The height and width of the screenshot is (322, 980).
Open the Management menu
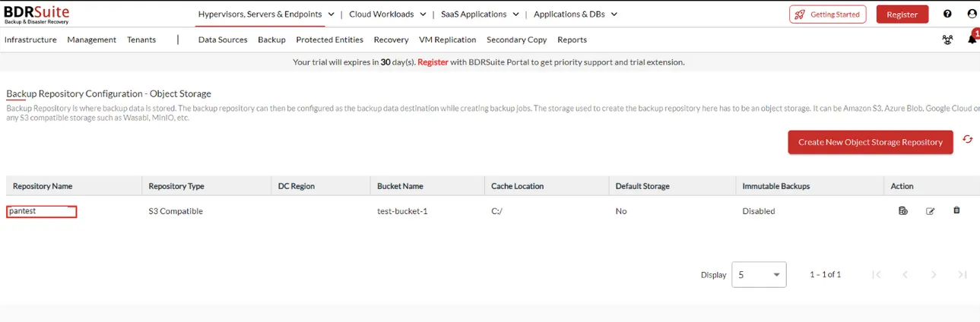(x=91, y=39)
